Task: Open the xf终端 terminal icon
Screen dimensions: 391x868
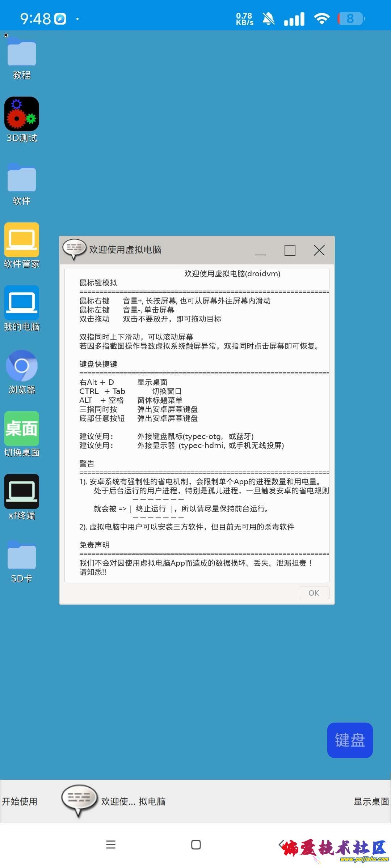Action: pyautogui.click(x=22, y=492)
